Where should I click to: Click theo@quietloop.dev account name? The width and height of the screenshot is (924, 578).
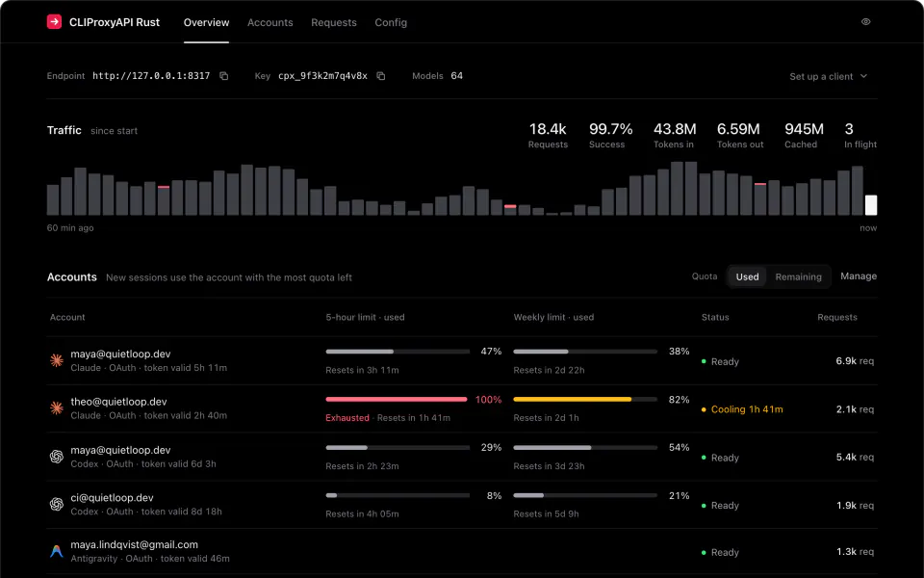(118, 402)
